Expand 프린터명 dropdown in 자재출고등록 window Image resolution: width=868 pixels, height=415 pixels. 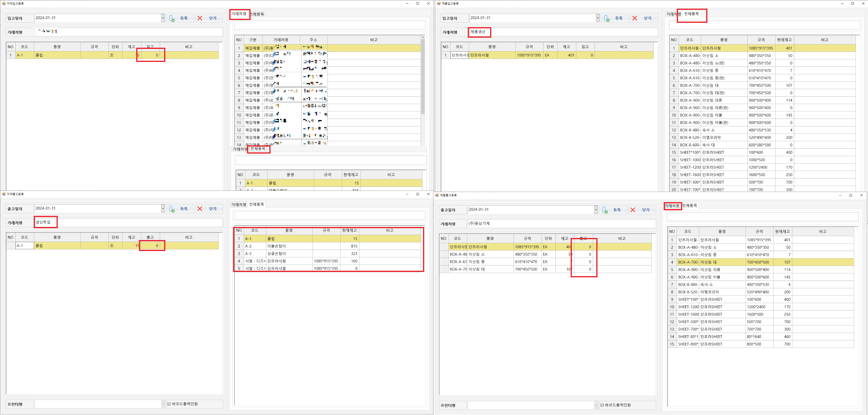tap(163, 404)
